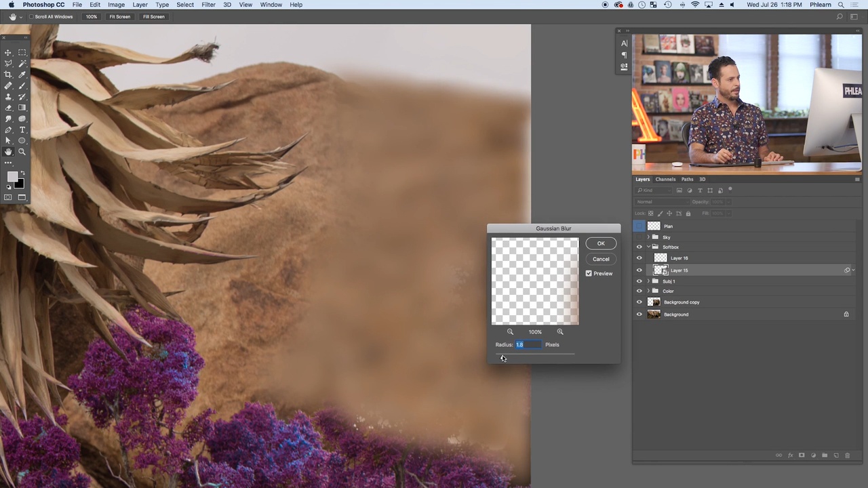Expand the Subj 1 group
Screen dimensions: 868x488
(648, 281)
